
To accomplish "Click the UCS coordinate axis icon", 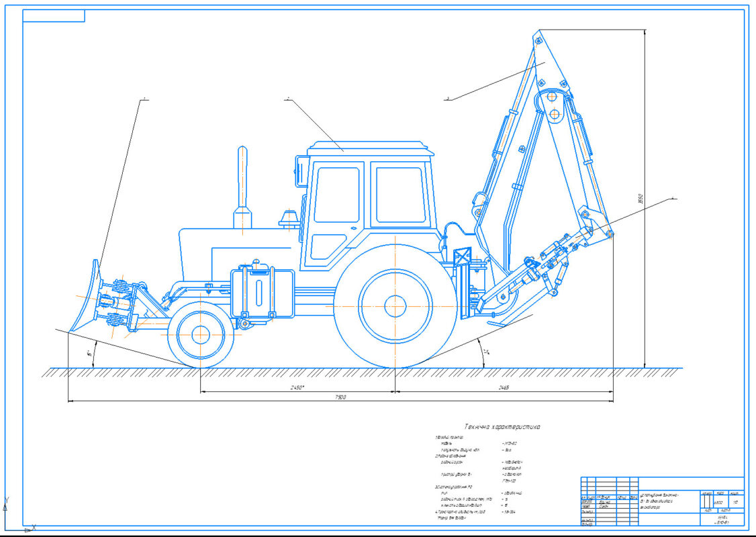I will (9, 517).
